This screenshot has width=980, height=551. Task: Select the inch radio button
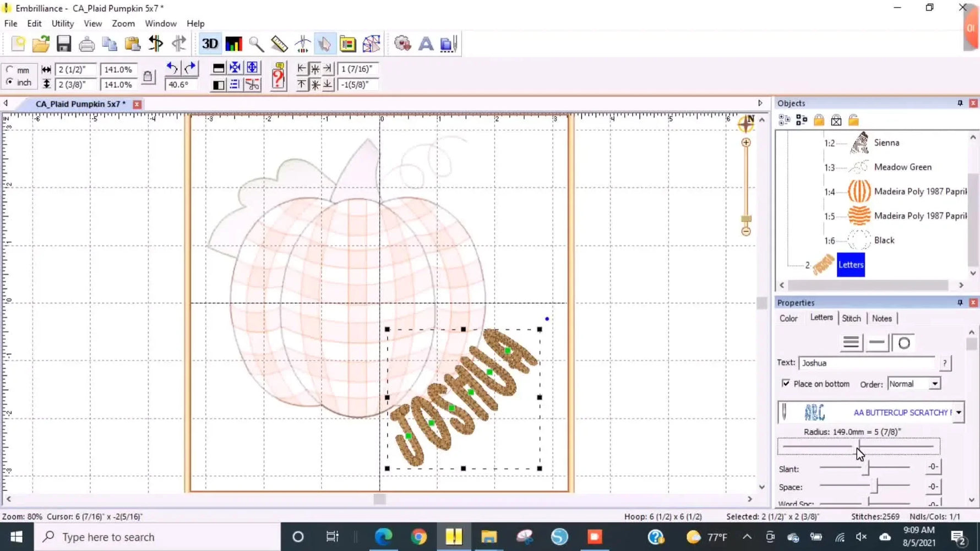coord(10,83)
